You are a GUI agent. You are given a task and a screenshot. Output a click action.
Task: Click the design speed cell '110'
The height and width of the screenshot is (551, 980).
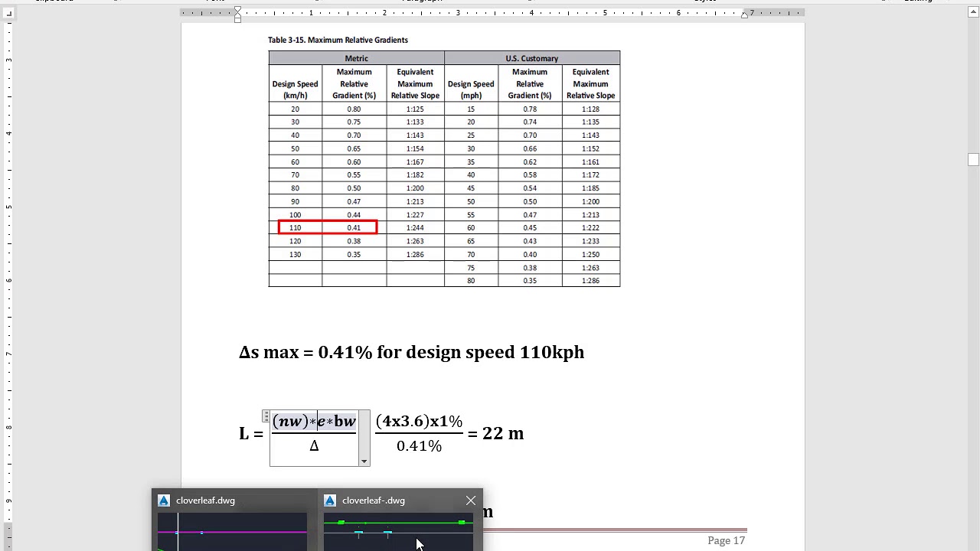point(295,228)
